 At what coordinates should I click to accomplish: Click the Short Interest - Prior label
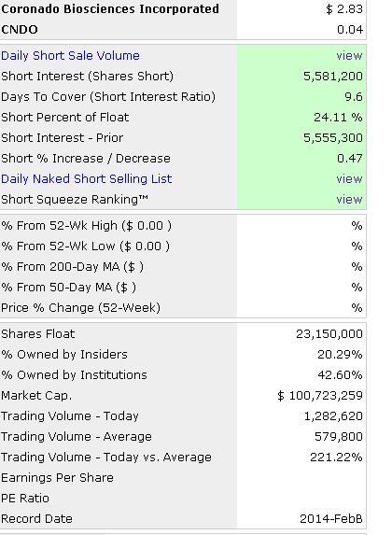coord(63,138)
